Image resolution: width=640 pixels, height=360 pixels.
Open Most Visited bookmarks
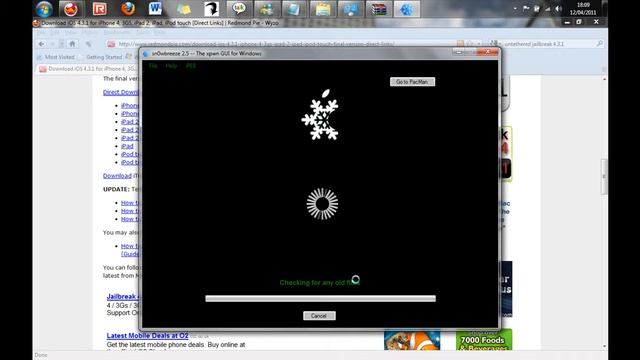(x=56, y=57)
